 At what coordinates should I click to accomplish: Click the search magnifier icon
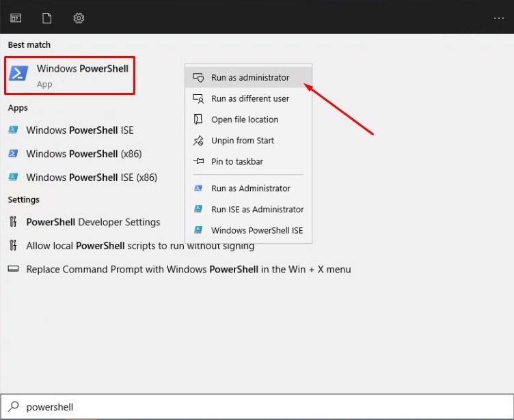pos(14,406)
